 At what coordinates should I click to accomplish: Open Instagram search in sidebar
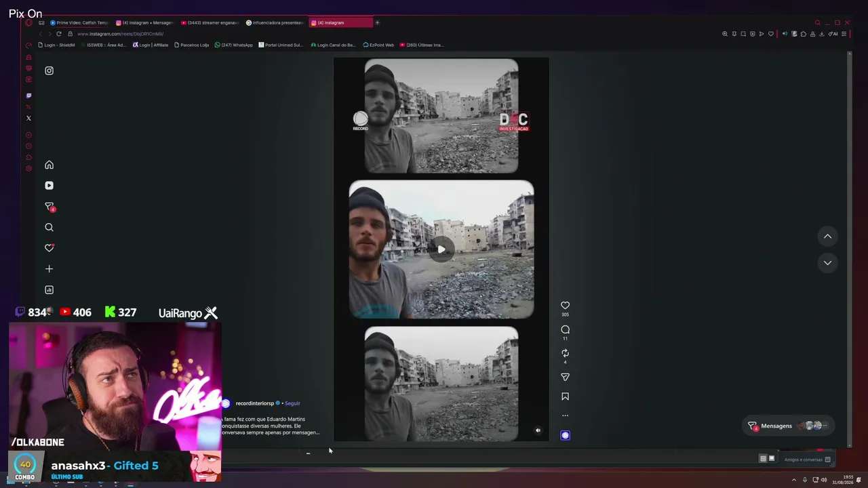point(49,228)
